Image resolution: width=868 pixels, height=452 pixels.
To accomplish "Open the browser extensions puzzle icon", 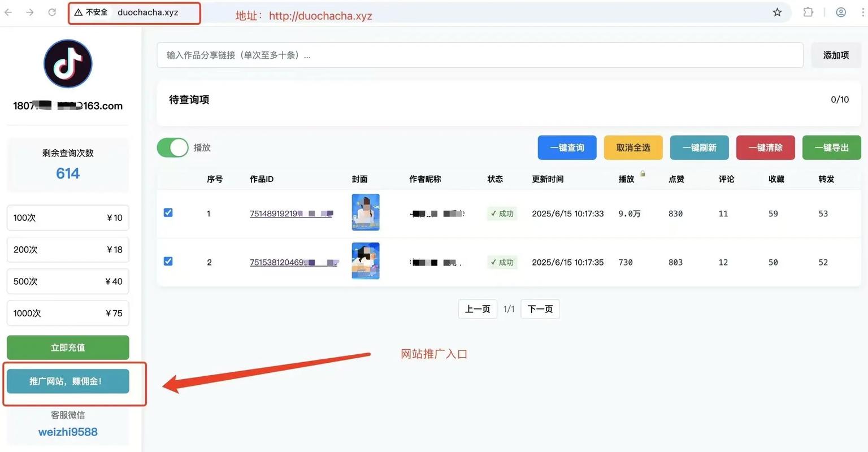I will (809, 11).
